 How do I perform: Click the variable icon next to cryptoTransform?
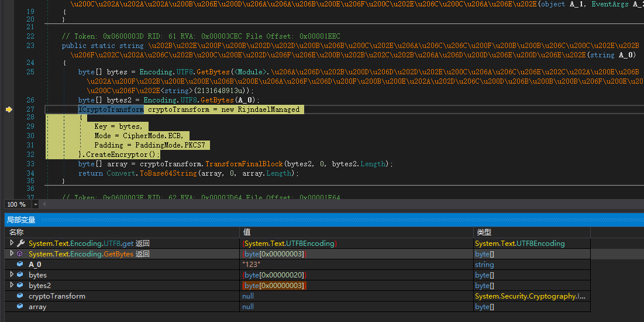click(20, 296)
